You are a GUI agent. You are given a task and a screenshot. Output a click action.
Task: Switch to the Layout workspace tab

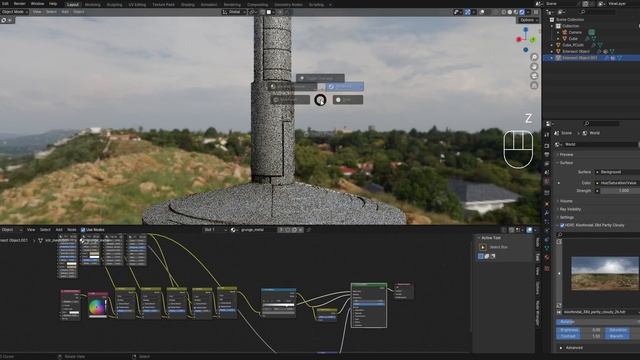tap(73, 4)
